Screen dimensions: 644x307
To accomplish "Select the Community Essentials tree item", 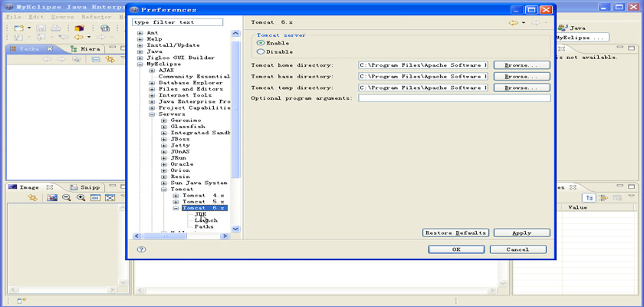I will pos(194,77).
